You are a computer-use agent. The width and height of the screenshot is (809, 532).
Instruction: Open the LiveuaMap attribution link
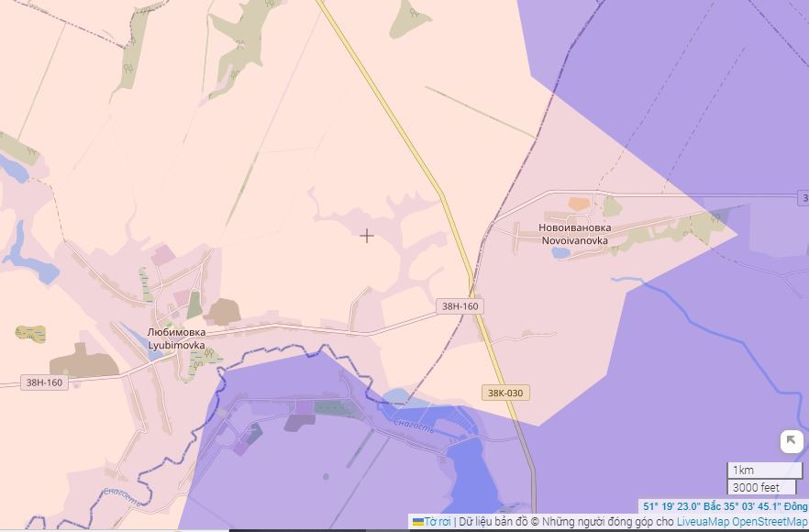point(703,522)
